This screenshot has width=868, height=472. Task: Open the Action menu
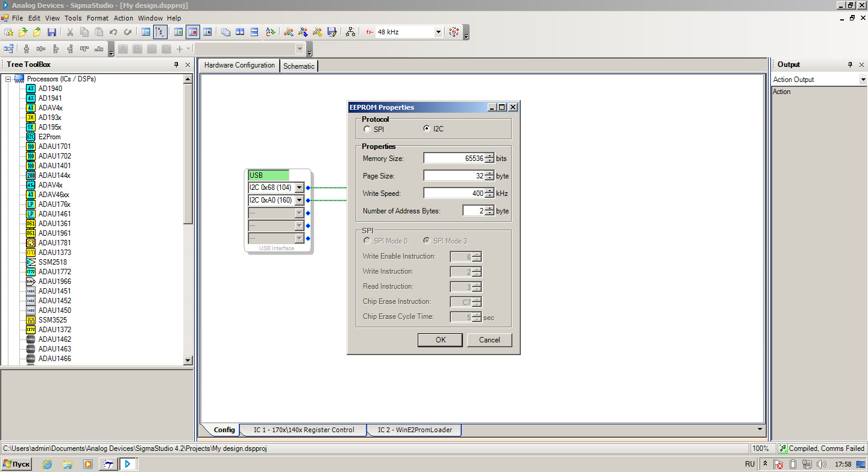click(124, 18)
